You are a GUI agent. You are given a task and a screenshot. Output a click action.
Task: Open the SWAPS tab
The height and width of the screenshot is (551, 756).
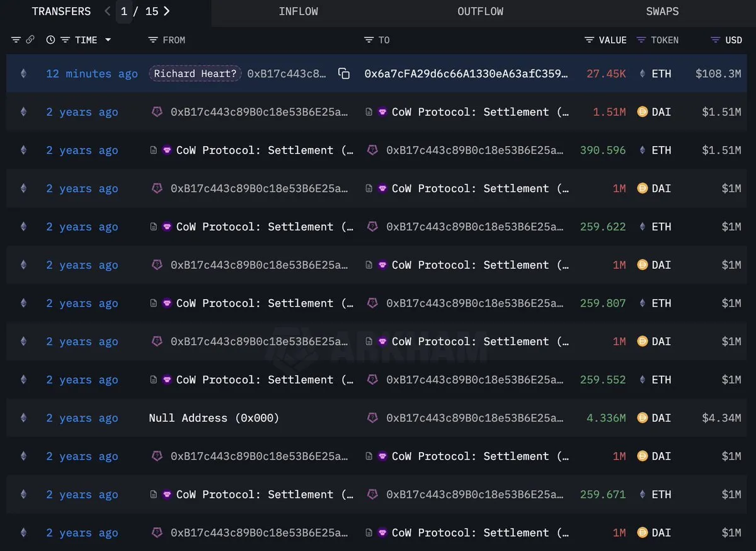pyautogui.click(x=662, y=11)
